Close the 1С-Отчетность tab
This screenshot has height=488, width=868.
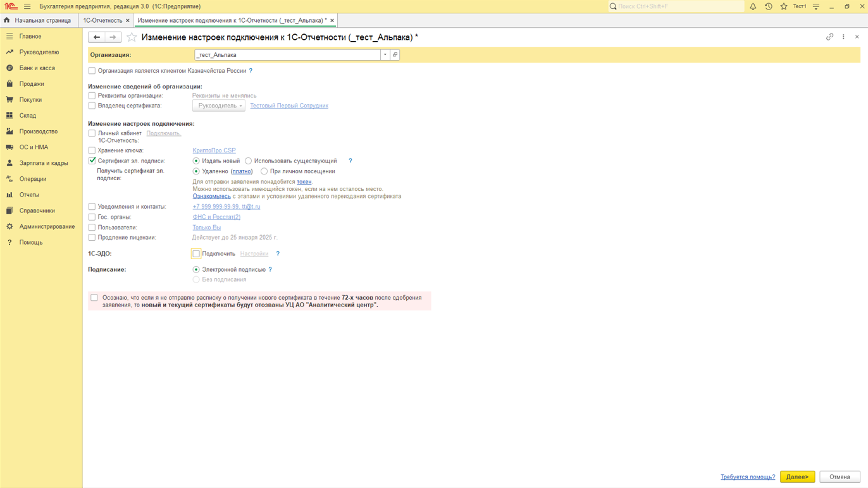tap(128, 21)
